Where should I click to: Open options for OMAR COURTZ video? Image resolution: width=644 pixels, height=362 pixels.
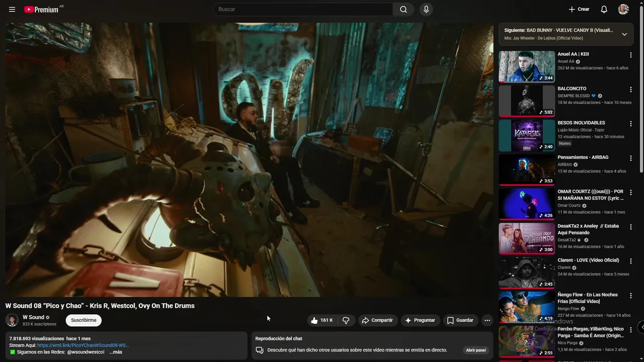tap(631, 193)
